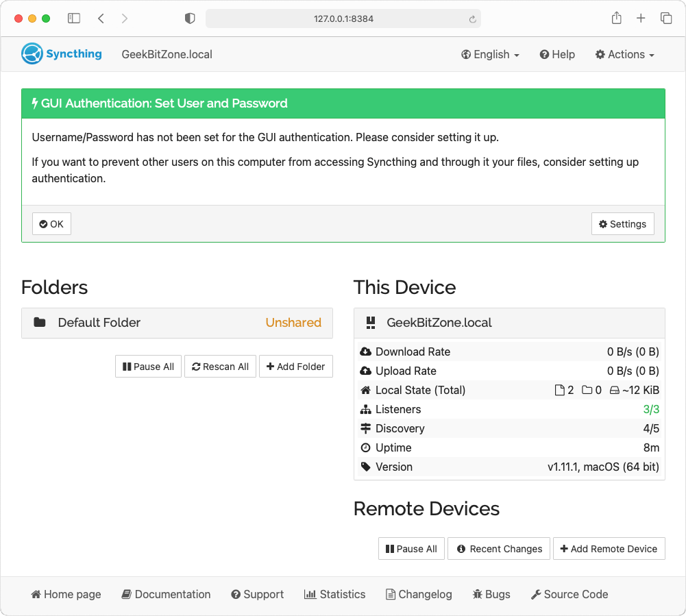This screenshot has height=616, width=686.
Task: Click the Safari privacy shield icon
Action: [190, 19]
